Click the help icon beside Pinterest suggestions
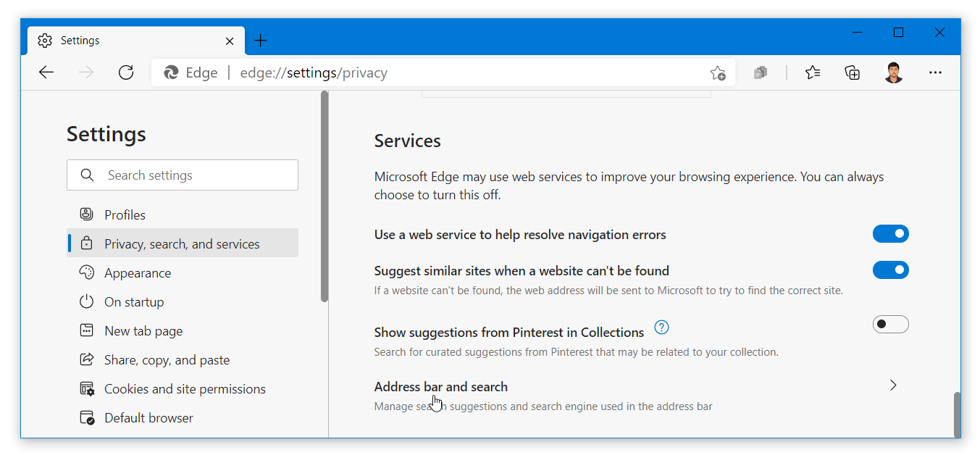This screenshot has height=463, width=980. click(x=661, y=328)
